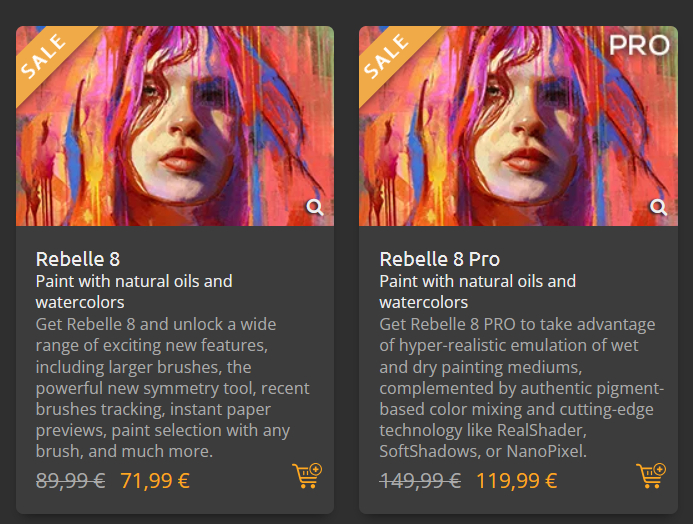The width and height of the screenshot is (693, 524).
Task: Click the description starting 'Get Rebelle 8 and unlock'
Action: [x=172, y=388]
